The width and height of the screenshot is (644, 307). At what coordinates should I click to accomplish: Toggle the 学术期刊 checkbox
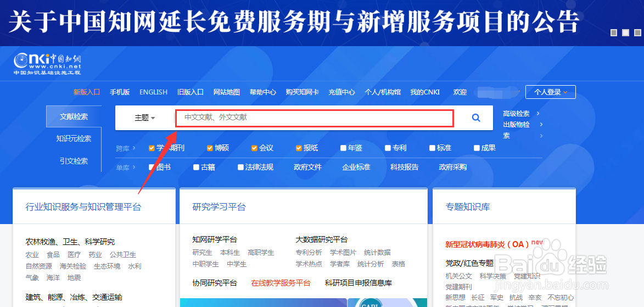(x=152, y=148)
